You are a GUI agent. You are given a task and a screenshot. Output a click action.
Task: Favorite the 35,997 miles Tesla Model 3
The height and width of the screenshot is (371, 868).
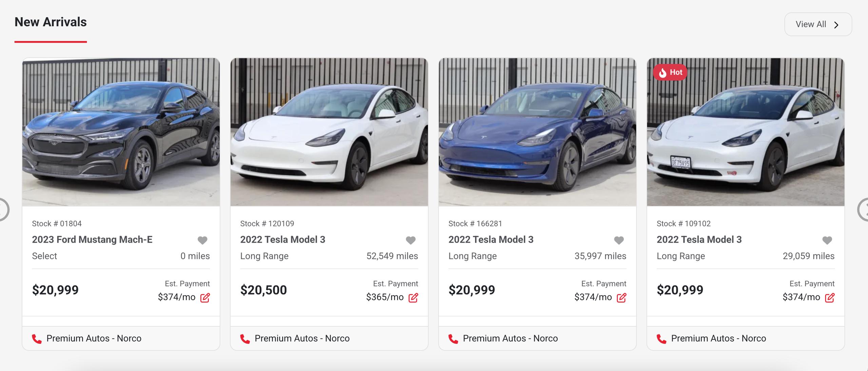point(619,240)
